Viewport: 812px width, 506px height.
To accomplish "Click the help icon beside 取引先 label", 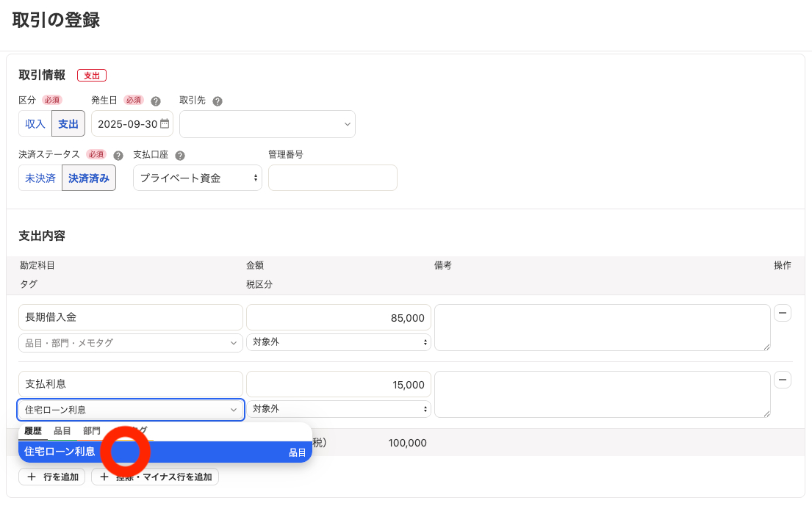I will (218, 101).
